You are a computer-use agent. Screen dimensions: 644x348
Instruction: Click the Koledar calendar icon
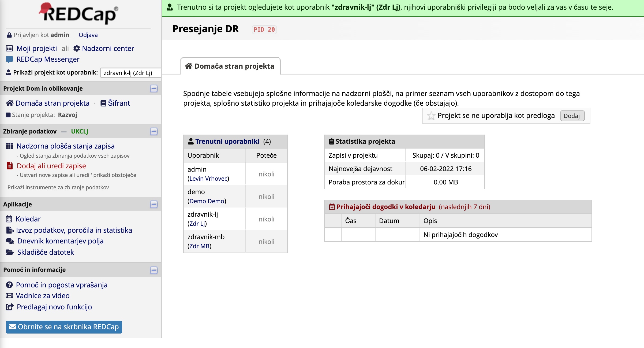[x=9, y=219]
